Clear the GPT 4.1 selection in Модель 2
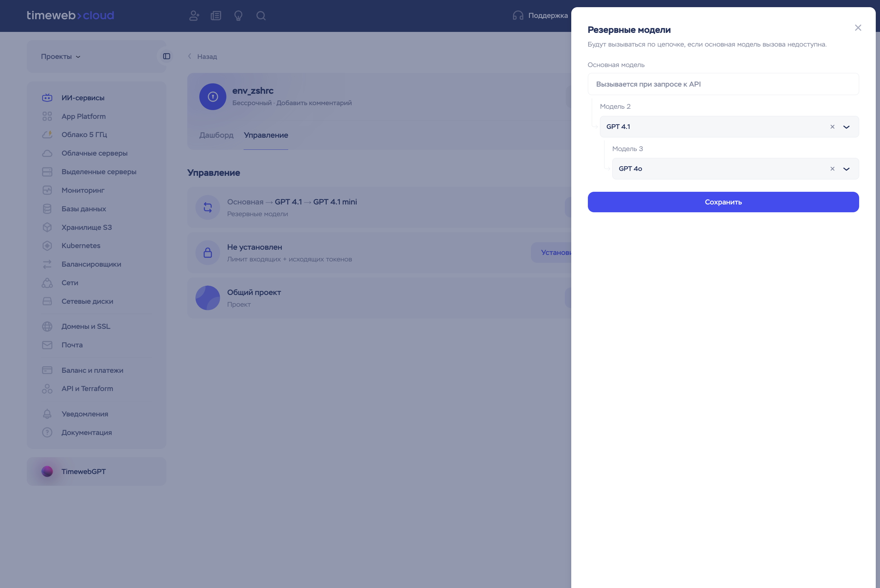880x588 pixels. [832, 127]
